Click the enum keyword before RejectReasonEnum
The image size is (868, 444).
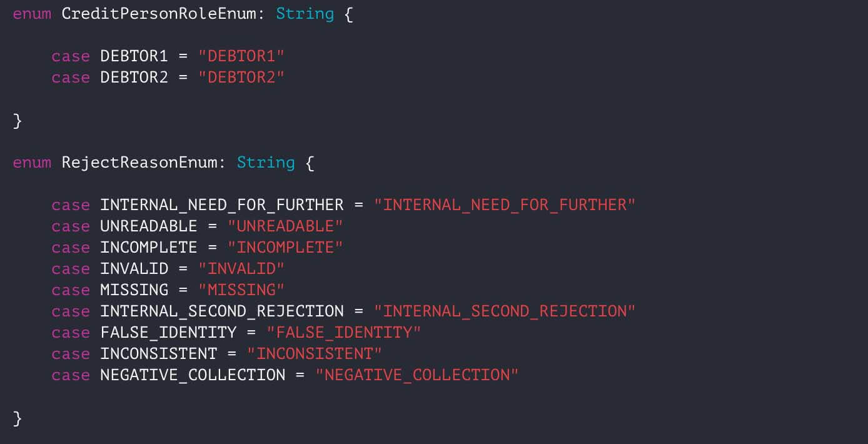(32, 163)
